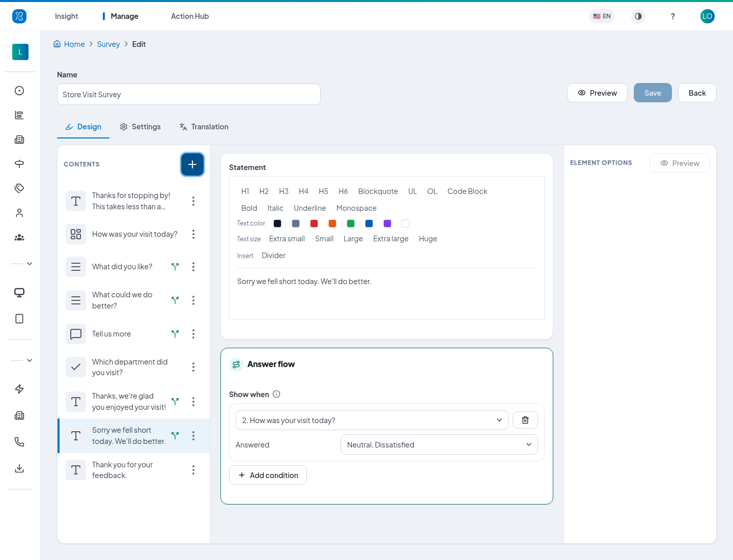Toggle Underline text formatting

[x=310, y=208]
